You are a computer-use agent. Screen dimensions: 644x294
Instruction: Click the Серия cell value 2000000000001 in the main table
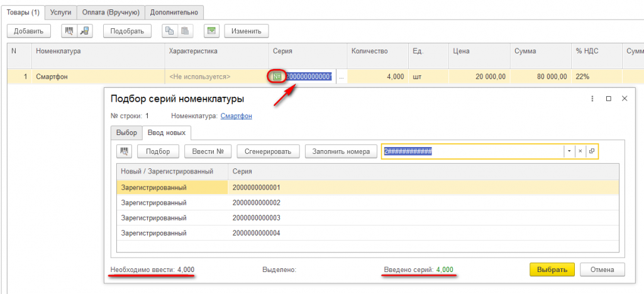pyautogui.click(x=309, y=77)
